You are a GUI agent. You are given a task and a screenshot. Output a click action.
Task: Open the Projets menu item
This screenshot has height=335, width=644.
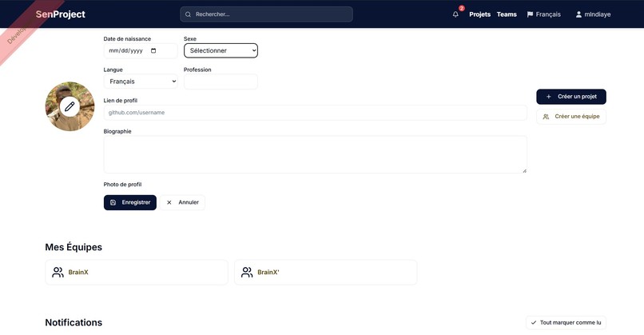479,14
